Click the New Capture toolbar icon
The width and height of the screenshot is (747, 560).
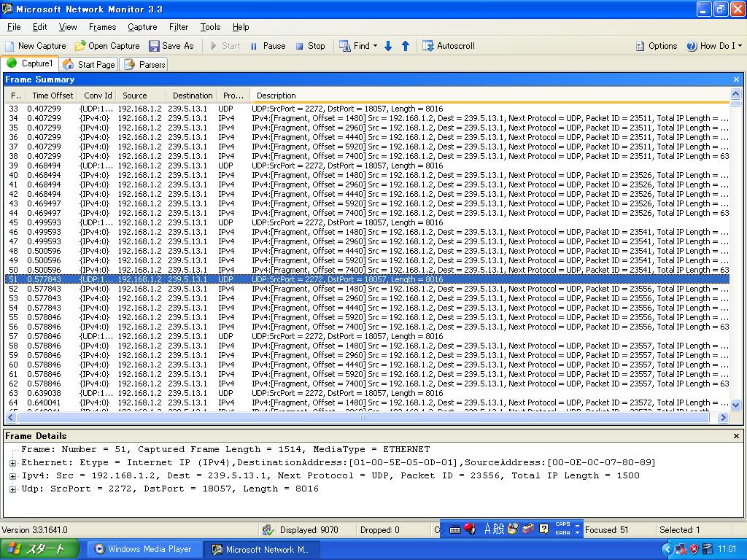pyautogui.click(x=9, y=46)
